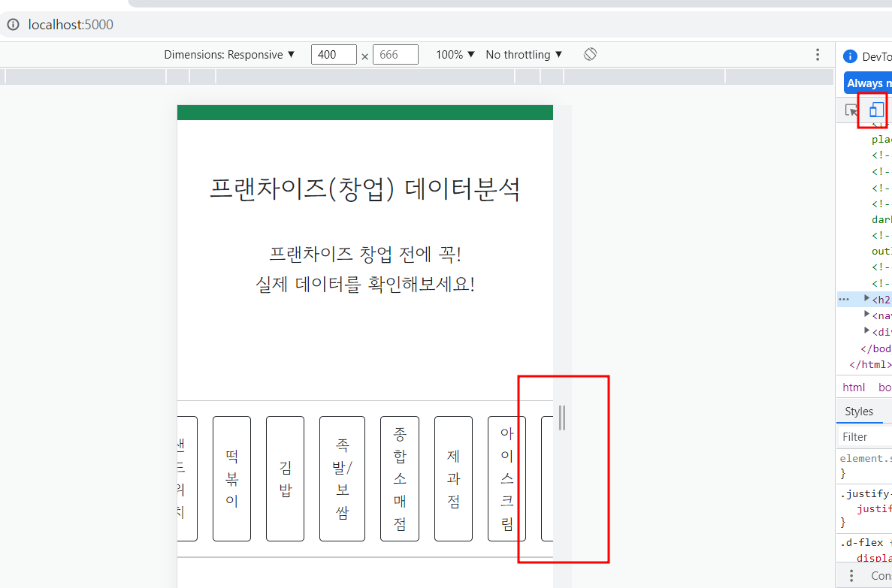
Task: Expand the h2 element node
Action: tap(867, 299)
